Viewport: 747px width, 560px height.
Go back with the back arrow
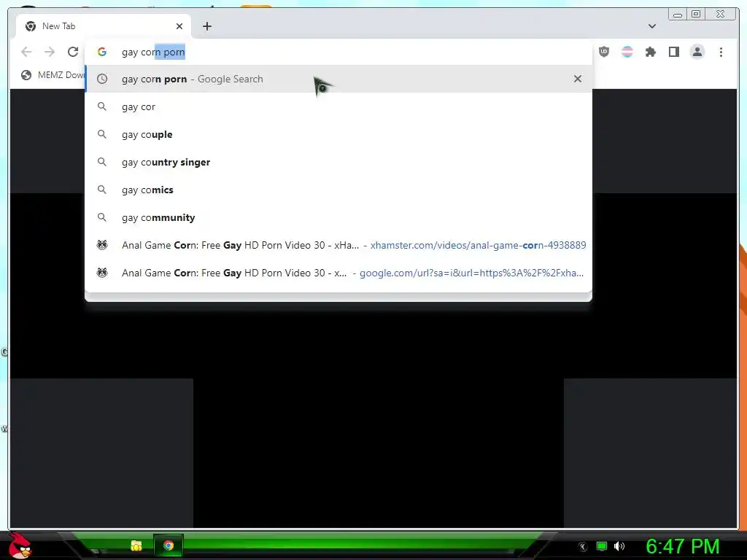click(27, 52)
